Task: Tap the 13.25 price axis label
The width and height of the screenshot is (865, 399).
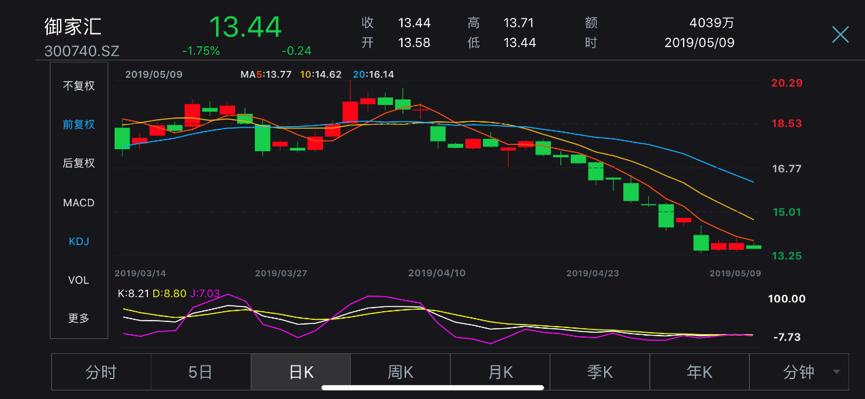Action: (787, 256)
